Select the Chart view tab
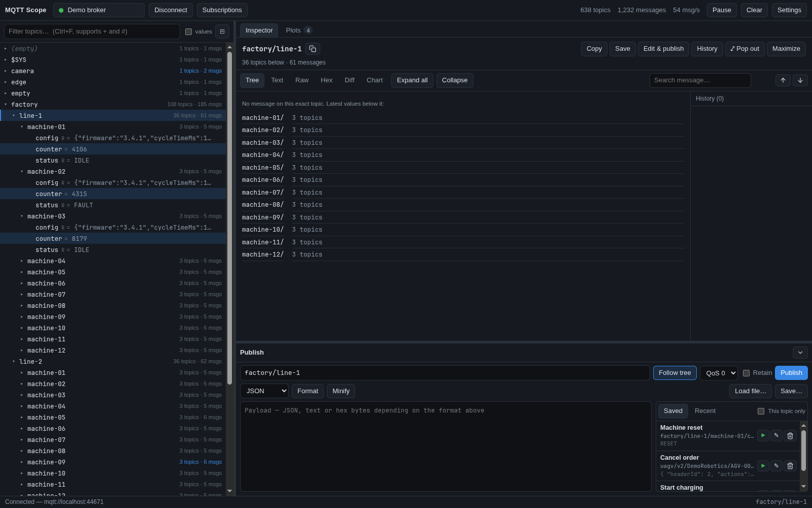This screenshot has width=812, height=508. tap(375, 80)
